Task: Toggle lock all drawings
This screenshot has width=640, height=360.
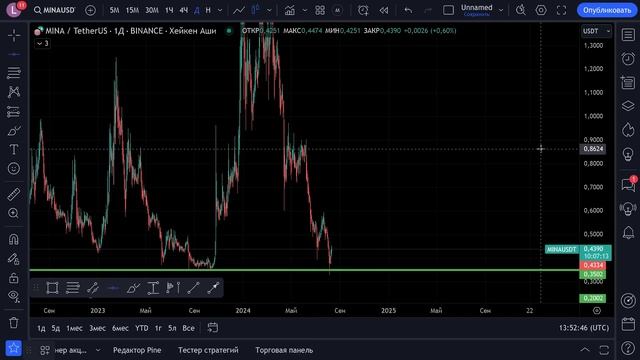Action: tap(14, 278)
